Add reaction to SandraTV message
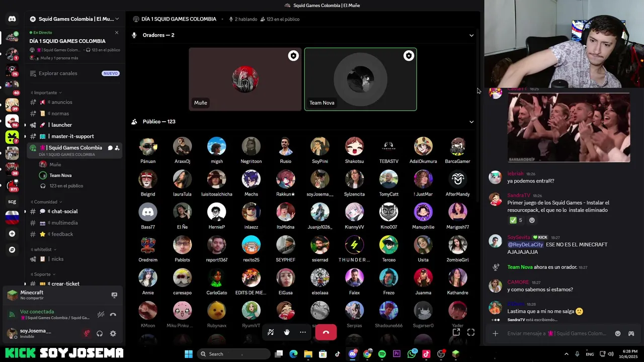 532,220
